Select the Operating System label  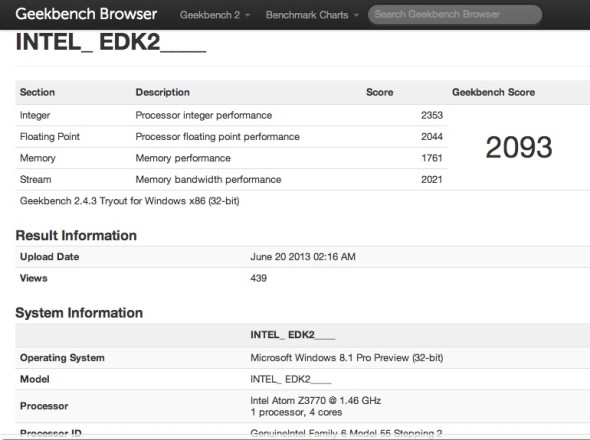tap(62, 358)
